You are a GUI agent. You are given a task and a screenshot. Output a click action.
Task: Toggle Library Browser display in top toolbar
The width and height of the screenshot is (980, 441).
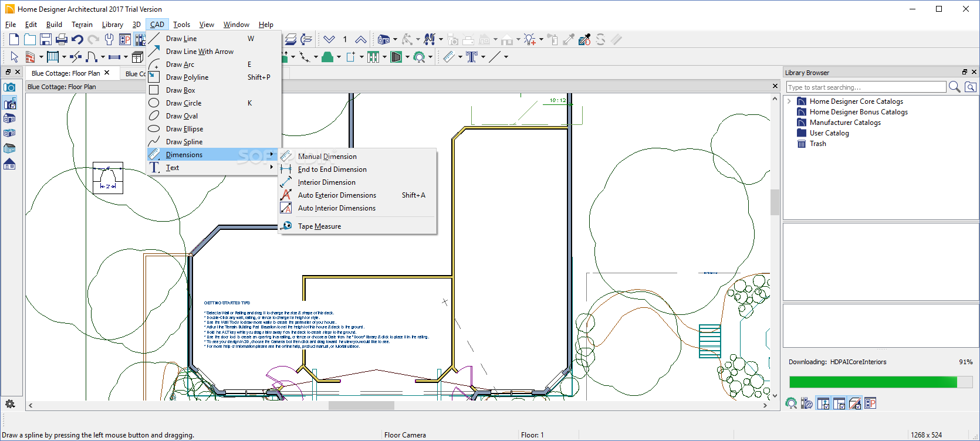pyautogui.click(x=140, y=39)
